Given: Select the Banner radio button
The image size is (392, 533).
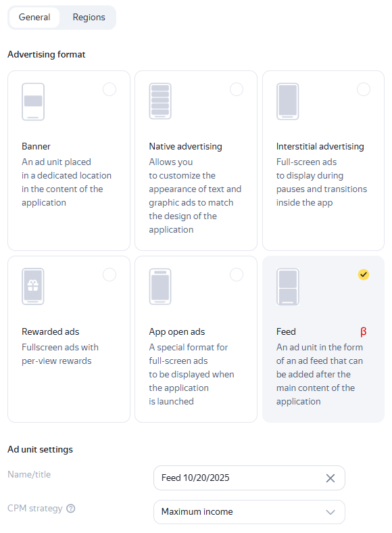Looking at the screenshot, I should coord(109,89).
